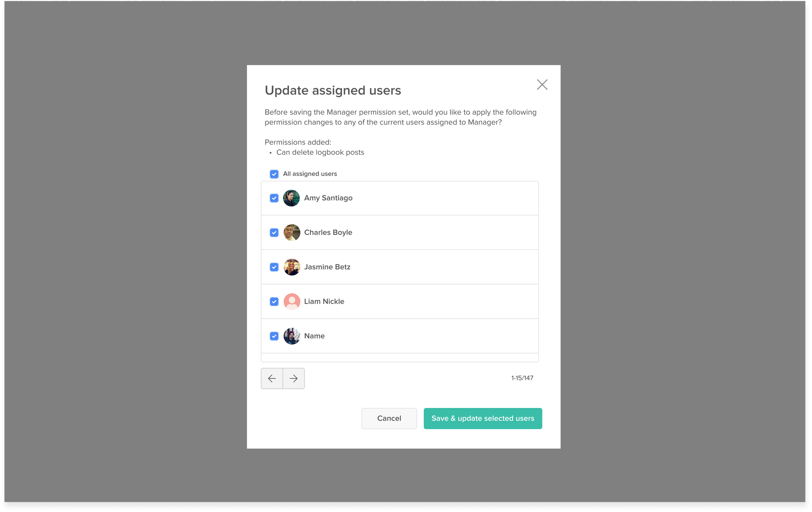Screen dimensions: 812x512
Task: Click the Cancel button
Action: click(389, 418)
